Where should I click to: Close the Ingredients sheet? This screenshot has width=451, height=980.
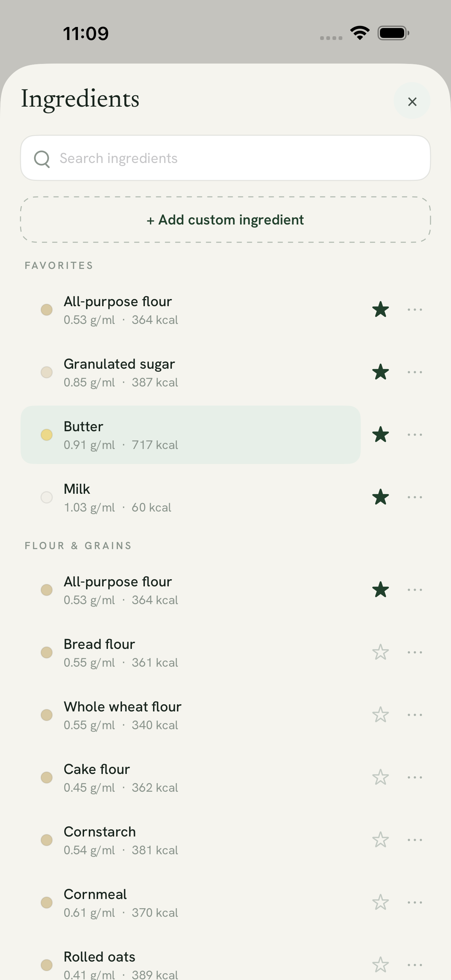tap(412, 101)
